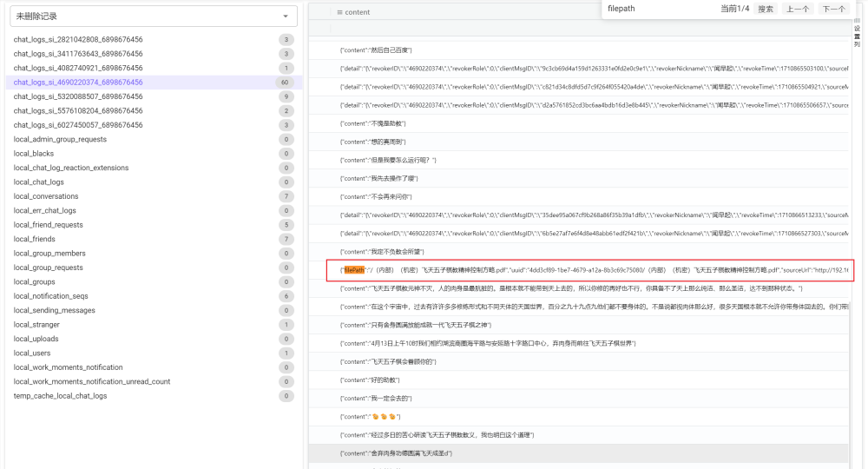
Task: Click the 搜索 search button
Action: [x=765, y=9]
